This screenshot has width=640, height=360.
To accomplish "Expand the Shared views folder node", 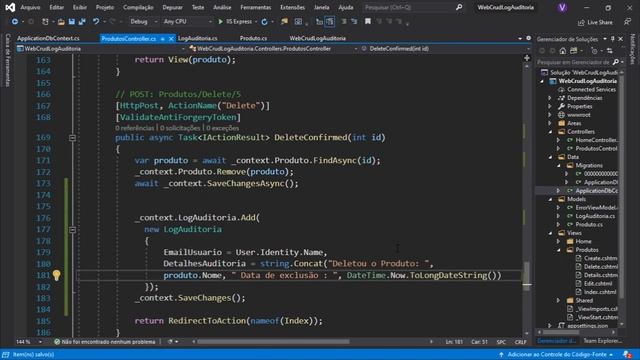I will [x=558, y=300].
